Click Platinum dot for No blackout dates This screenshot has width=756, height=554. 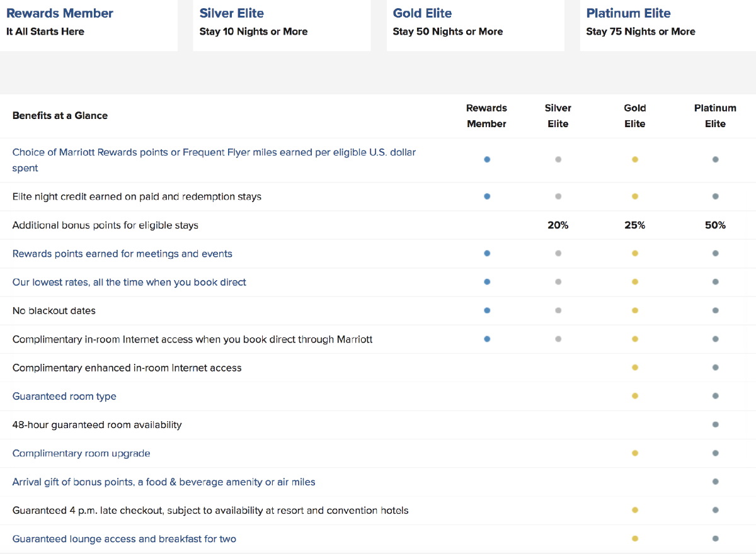[x=716, y=310]
